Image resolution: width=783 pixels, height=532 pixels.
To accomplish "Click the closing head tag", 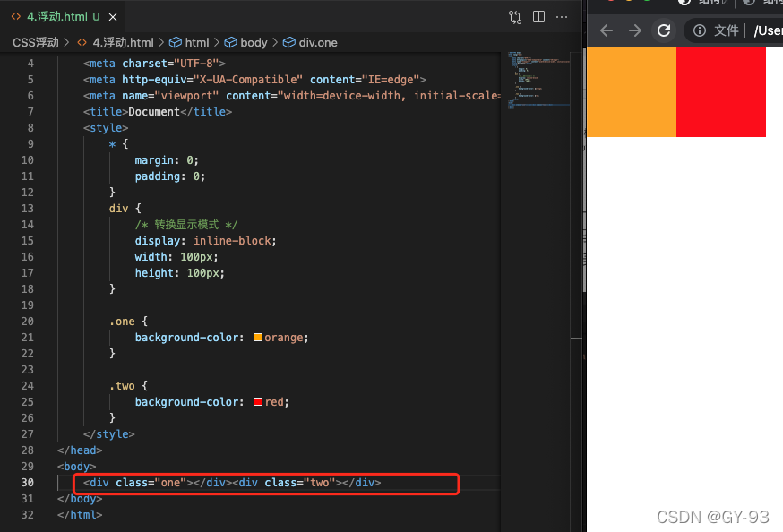I will click(80, 450).
